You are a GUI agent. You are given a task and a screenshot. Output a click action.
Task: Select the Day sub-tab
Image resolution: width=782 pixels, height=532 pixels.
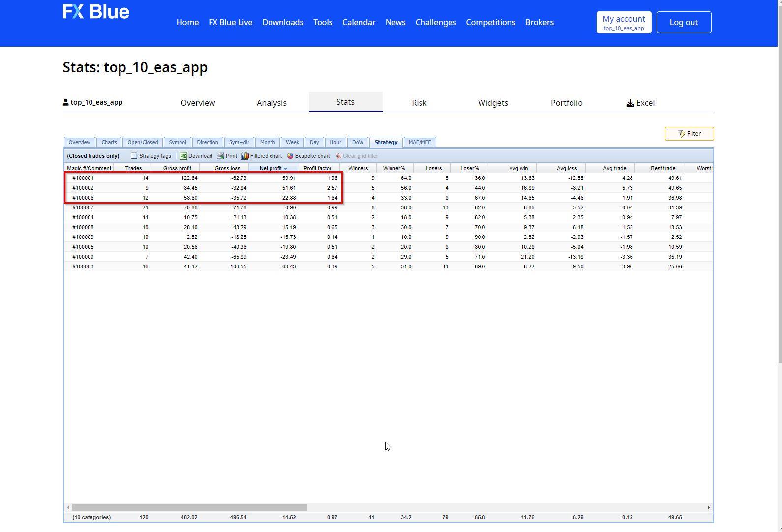tap(314, 142)
